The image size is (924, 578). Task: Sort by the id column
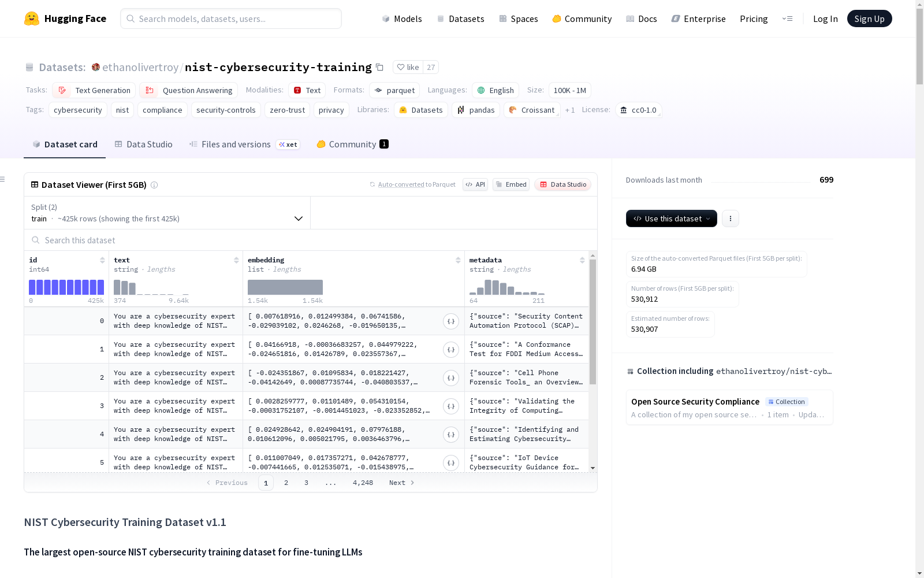(x=102, y=260)
